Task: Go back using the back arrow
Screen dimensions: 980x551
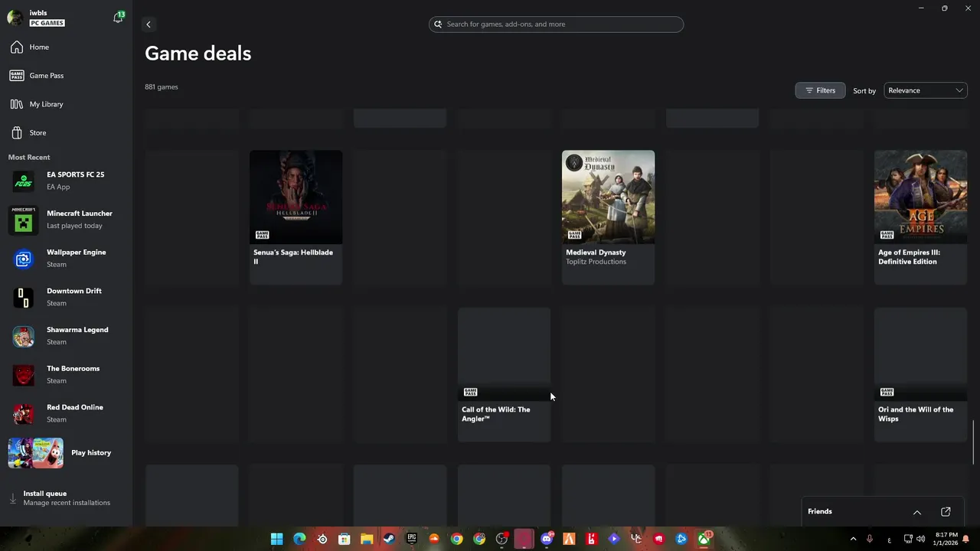Action: (149, 24)
